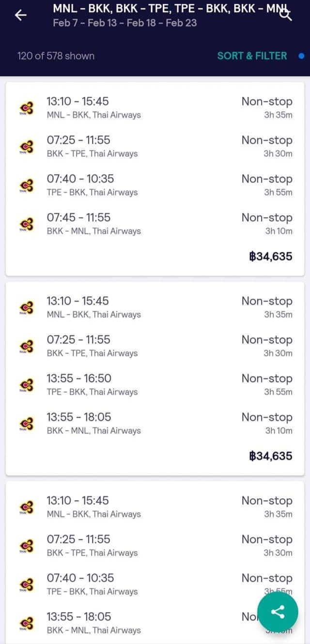Tap Thai Airways logo beside 13:55 - 16:50 flight
Image resolution: width=310 pixels, height=644 pixels.
tap(27, 384)
